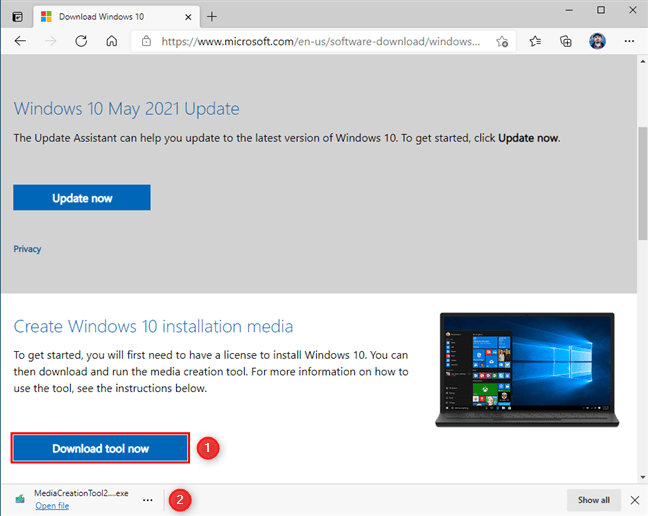The width and height of the screenshot is (648, 516).
Task: Open the tab actions menu icon
Action: pyautogui.click(x=17, y=17)
